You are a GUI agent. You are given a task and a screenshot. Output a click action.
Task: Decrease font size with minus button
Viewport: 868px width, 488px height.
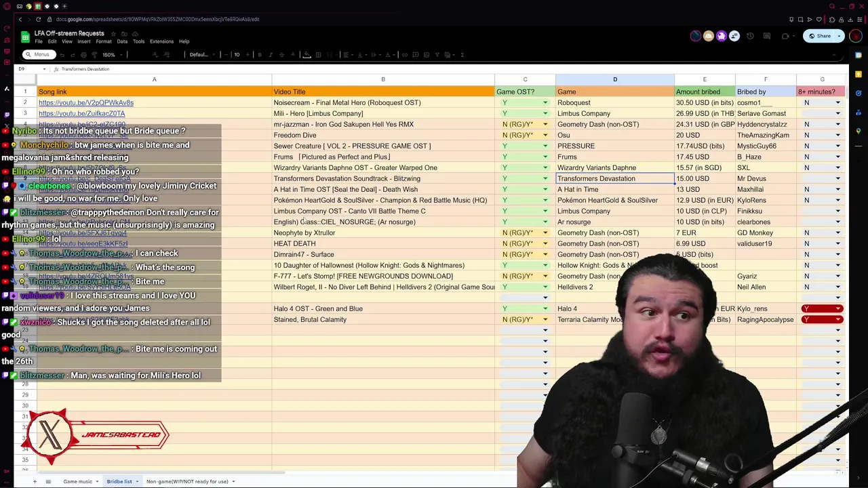pos(226,55)
